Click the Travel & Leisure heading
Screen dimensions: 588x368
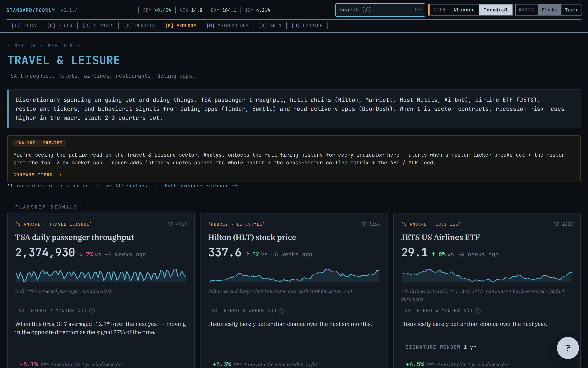point(64,60)
